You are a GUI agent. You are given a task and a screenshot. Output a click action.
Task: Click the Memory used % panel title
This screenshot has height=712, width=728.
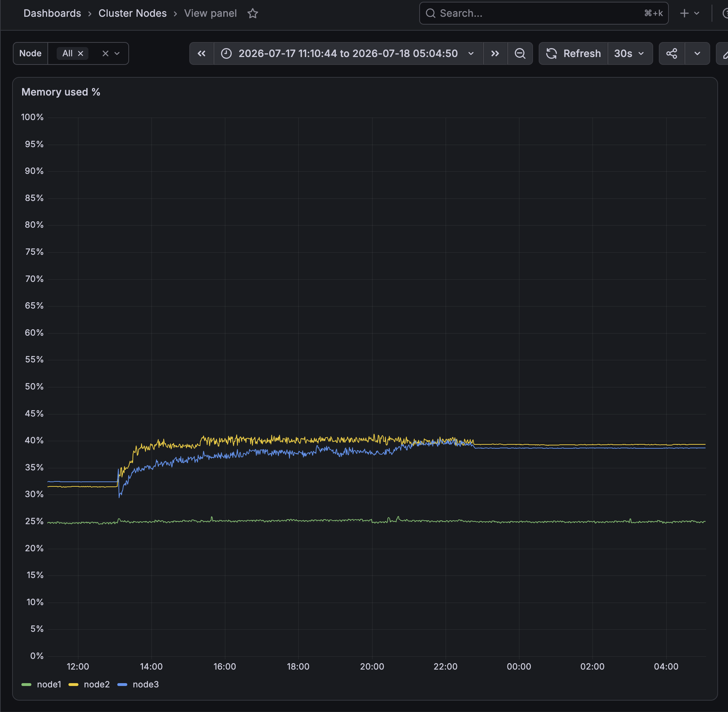click(61, 92)
